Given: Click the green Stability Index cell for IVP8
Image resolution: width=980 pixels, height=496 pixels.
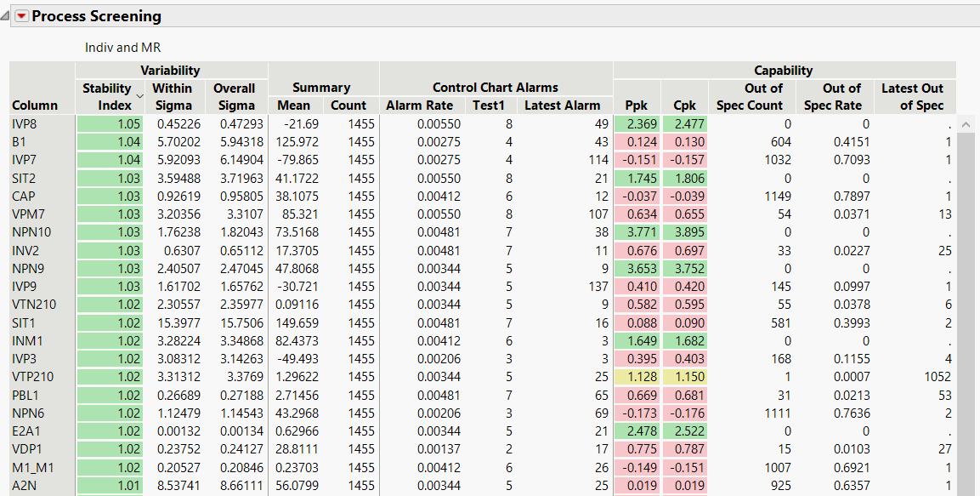Looking at the screenshot, I should (110, 123).
